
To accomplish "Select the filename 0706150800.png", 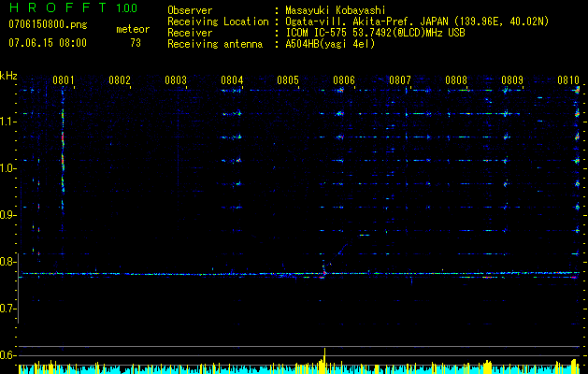I will coord(48,24).
